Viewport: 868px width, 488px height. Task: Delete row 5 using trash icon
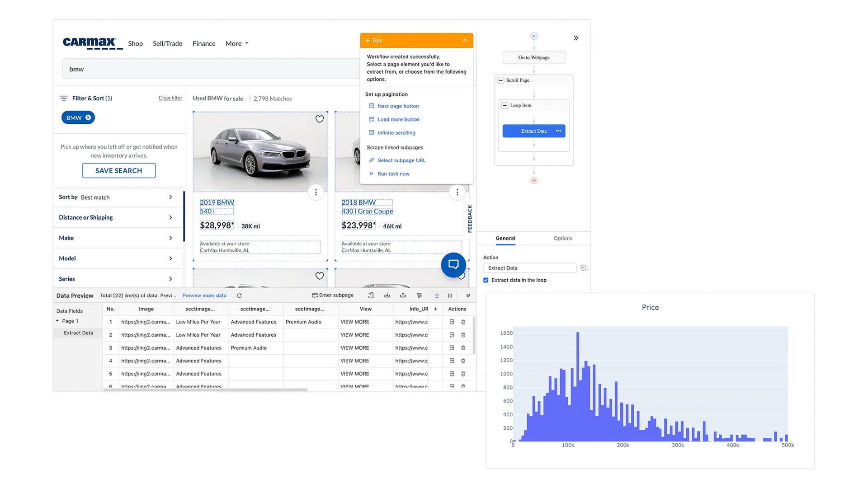pyautogui.click(x=463, y=374)
